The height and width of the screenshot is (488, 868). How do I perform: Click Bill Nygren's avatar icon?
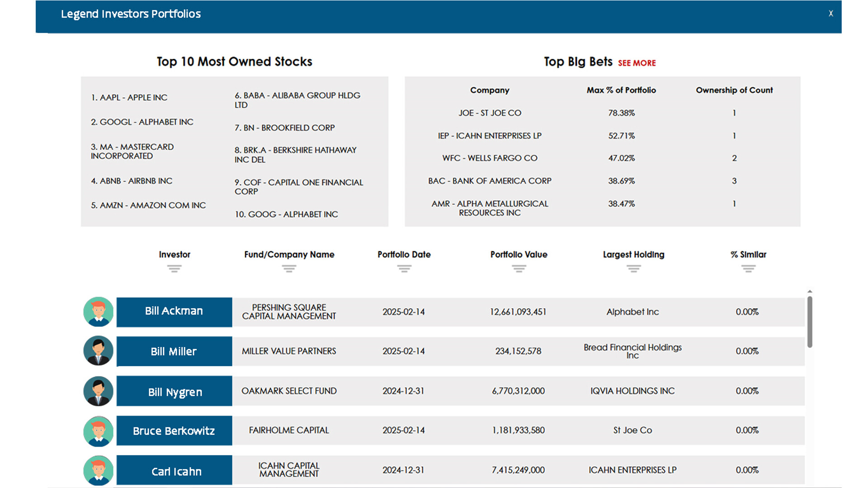(98, 391)
